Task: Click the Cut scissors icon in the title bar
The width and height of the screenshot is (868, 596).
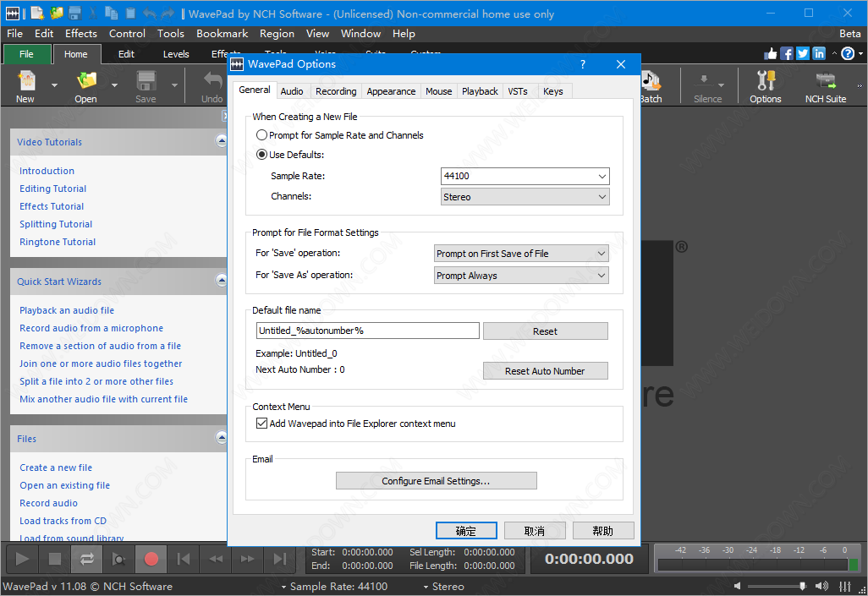Action: tap(94, 14)
